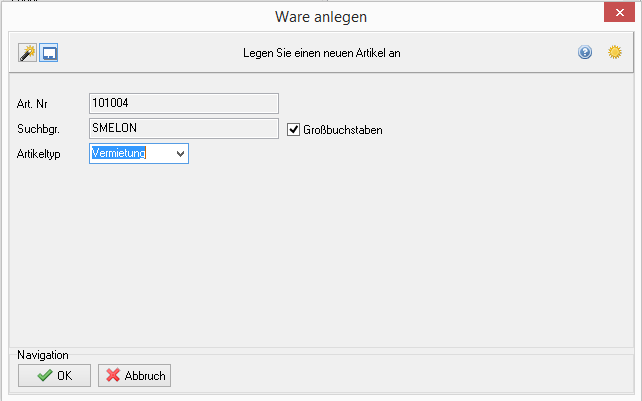The image size is (642, 401).
Task: Uncheck the Großbuchstaben checkbox
Action: click(x=293, y=129)
